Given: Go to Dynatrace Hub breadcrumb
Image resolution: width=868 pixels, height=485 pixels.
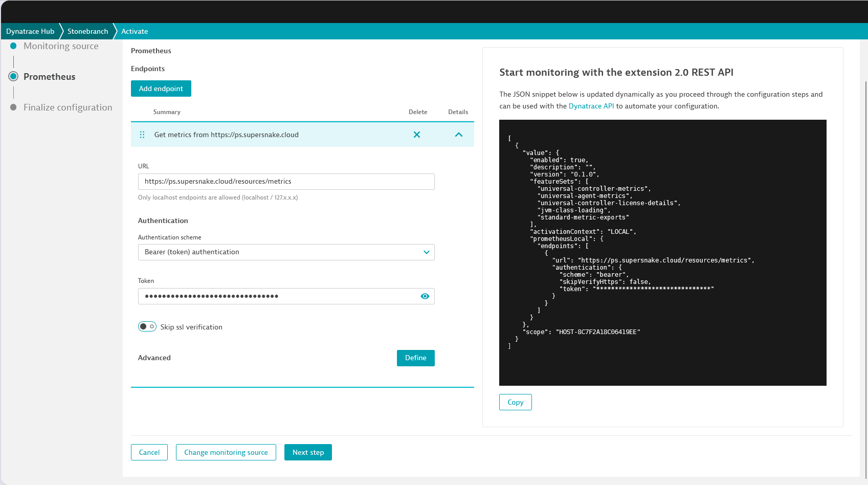Looking at the screenshot, I should click(30, 31).
